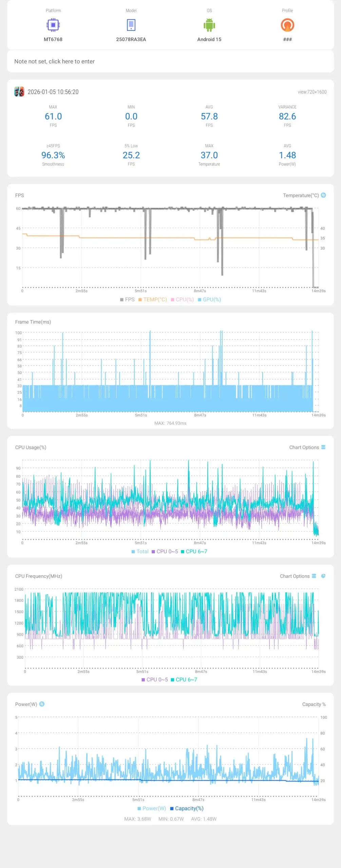
Task: Click the device model tablet icon
Action: pos(131,25)
